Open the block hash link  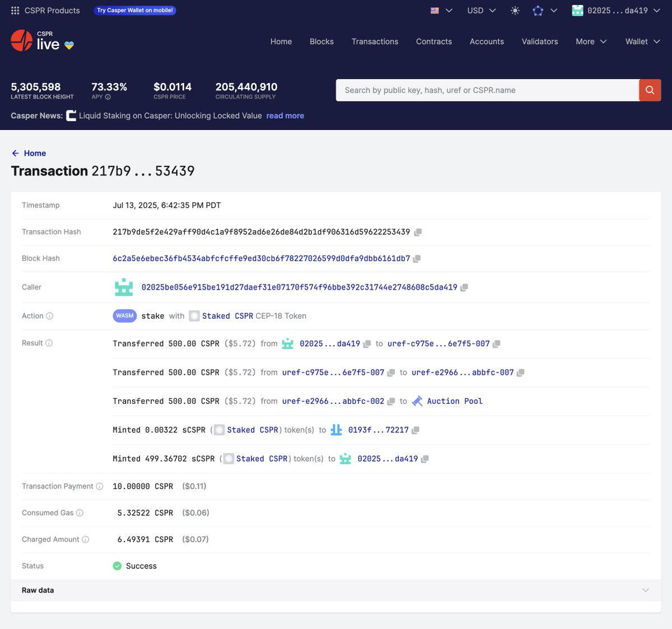[x=261, y=259]
